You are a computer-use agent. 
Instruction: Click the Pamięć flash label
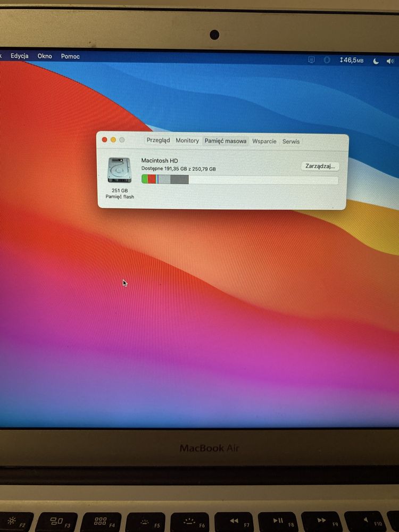pos(120,197)
